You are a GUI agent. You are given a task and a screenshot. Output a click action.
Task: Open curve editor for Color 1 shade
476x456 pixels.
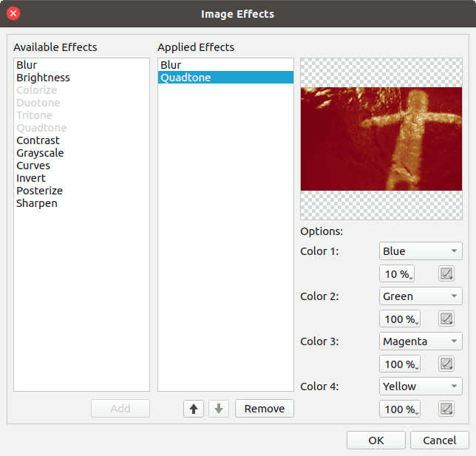pyautogui.click(x=446, y=274)
